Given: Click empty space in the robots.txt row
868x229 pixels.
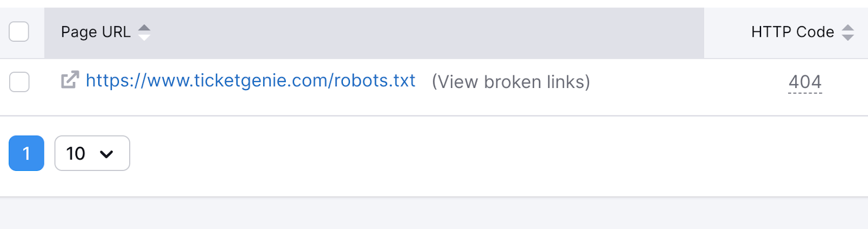Looking at the screenshot, I should (x=684, y=87).
